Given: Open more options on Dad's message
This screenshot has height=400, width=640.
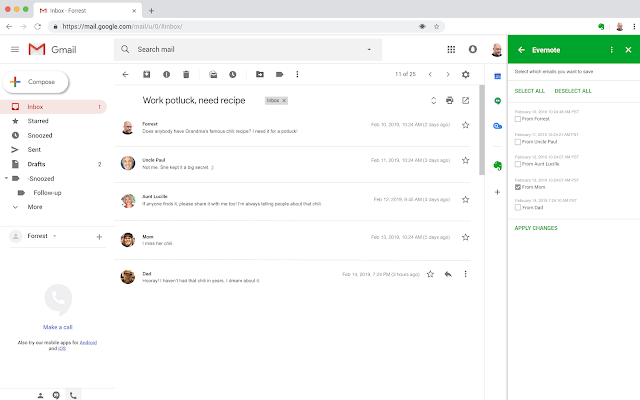Looking at the screenshot, I should [465, 274].
